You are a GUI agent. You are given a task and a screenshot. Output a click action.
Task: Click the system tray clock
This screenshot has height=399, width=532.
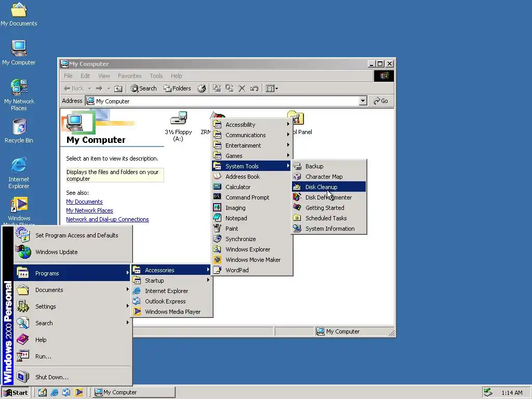512,393
